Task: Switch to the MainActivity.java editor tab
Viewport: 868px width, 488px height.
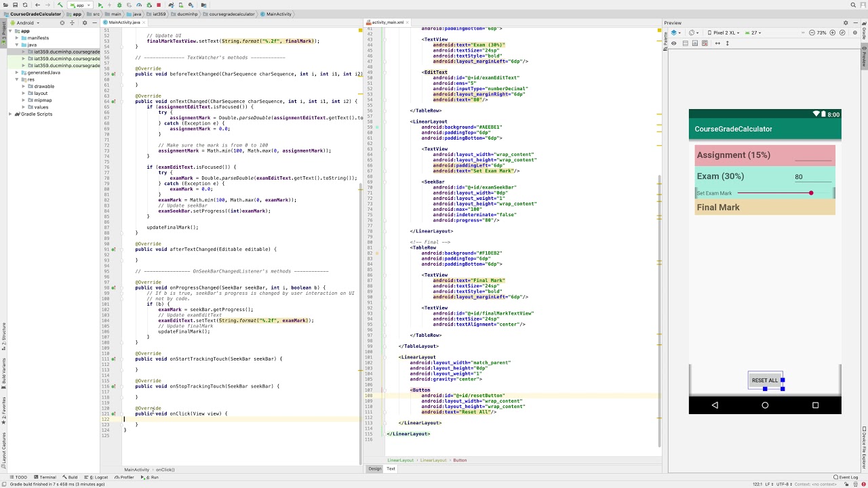Action: click(123, 22)
